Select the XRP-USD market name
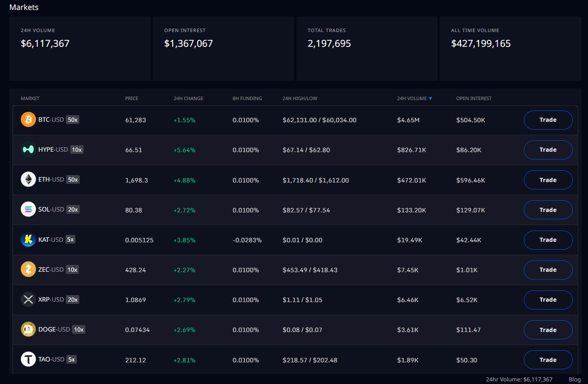Viewport: 588px width, 384px height. click(51, 300)
